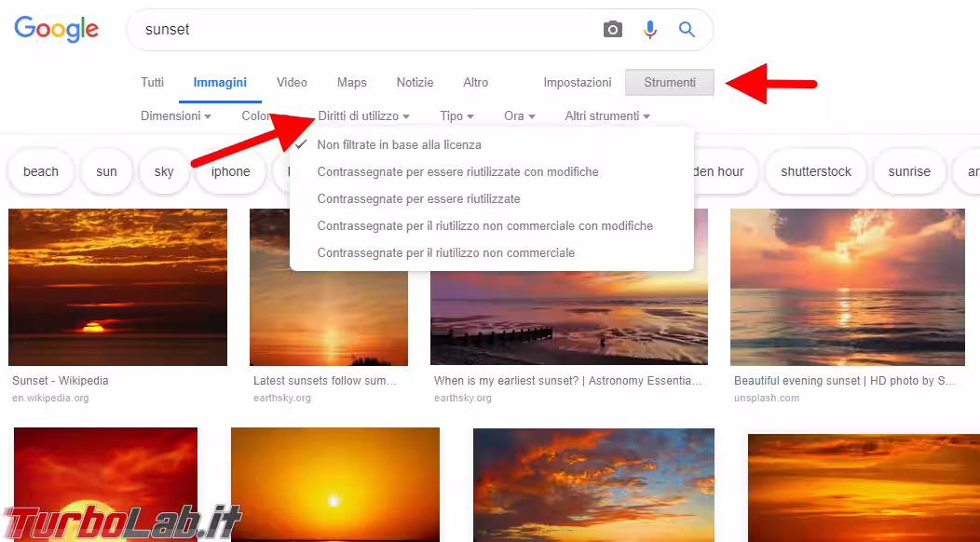Switch to the Notizie tab
This screenshot has width=980, height=542.
[415, 83]
